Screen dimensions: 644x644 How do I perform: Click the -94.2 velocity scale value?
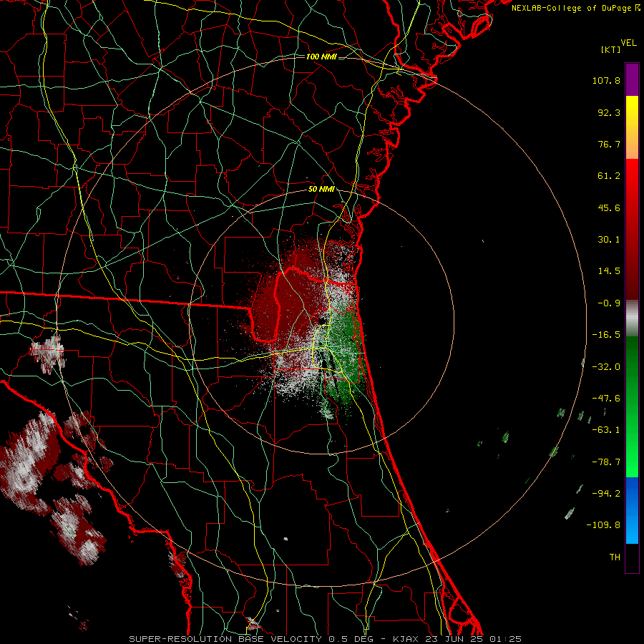tap(606, 494)
